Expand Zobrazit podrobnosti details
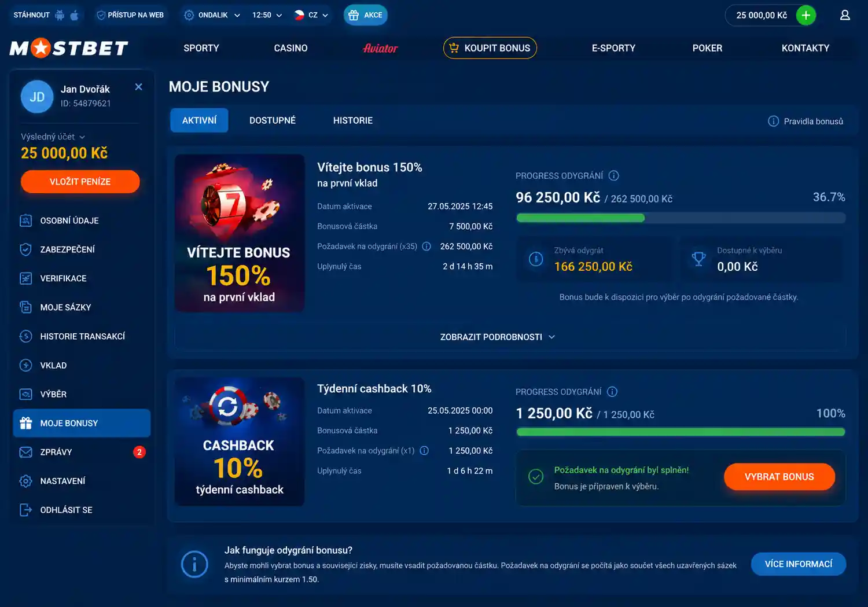This screenshot has width=868, height=607. (498, 337)
